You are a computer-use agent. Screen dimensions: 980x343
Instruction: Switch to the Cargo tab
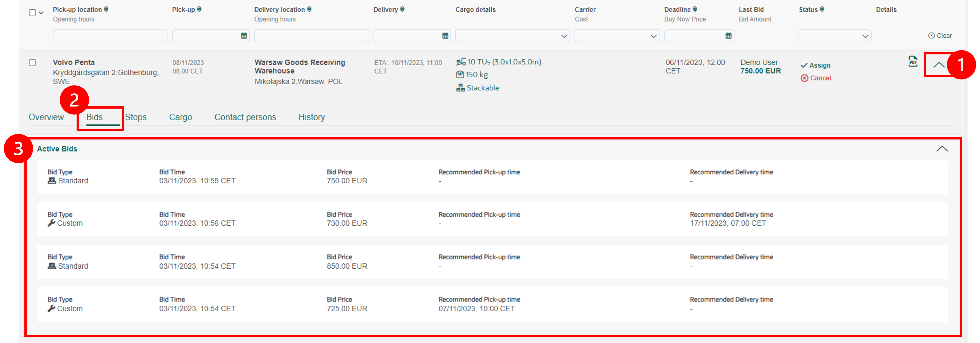pos(181,117)
